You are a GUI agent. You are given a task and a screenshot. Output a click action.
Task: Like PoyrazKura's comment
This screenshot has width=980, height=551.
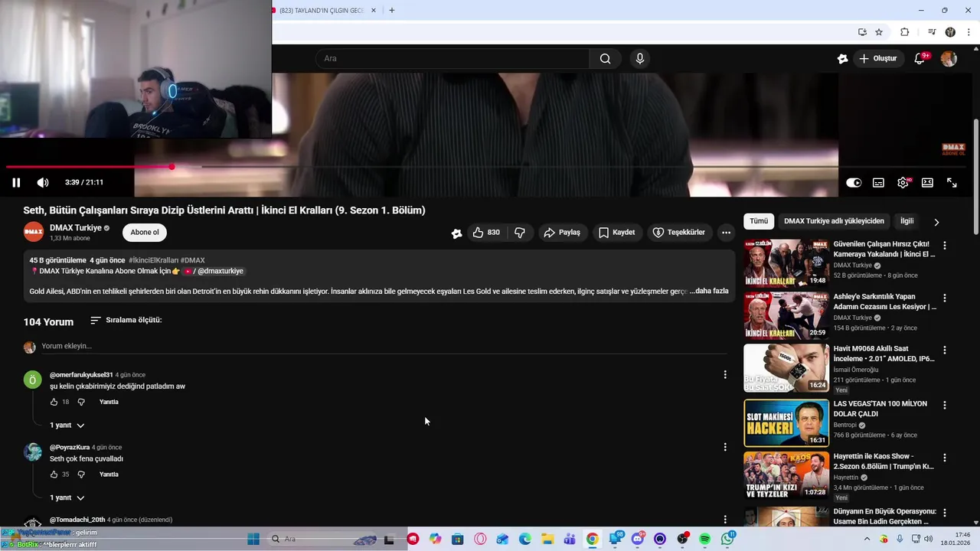54,474
